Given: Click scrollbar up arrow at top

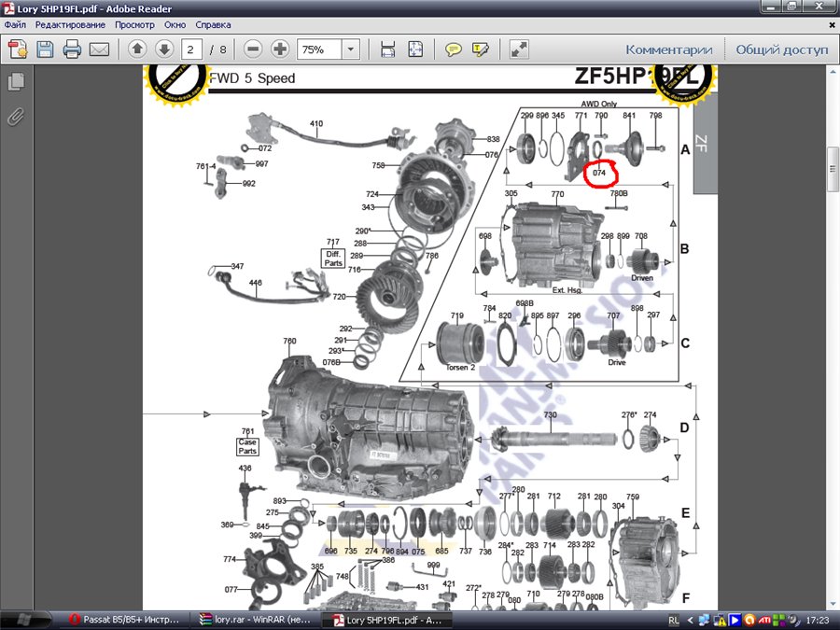Looking at the screenshot, I should point(833,72).
